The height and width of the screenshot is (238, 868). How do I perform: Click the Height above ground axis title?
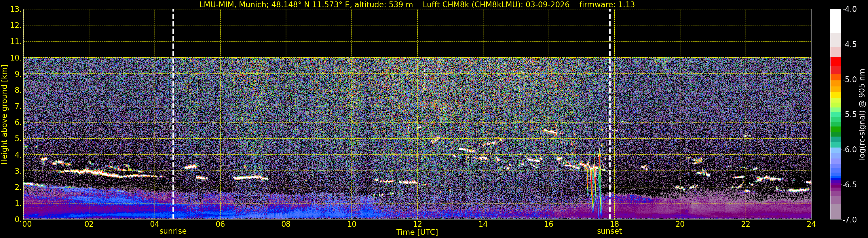pyautogui.click(x=4, y=115)
